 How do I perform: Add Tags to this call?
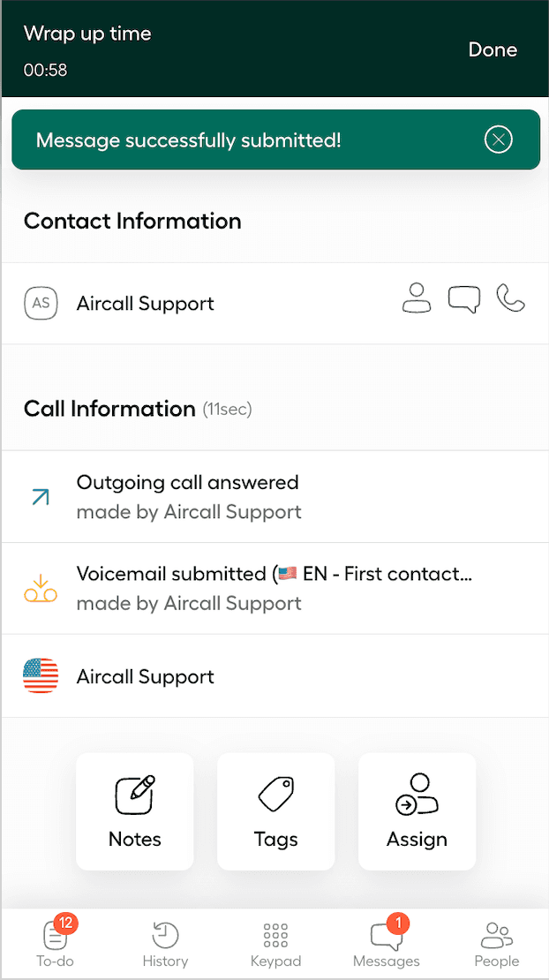(276, 811)
